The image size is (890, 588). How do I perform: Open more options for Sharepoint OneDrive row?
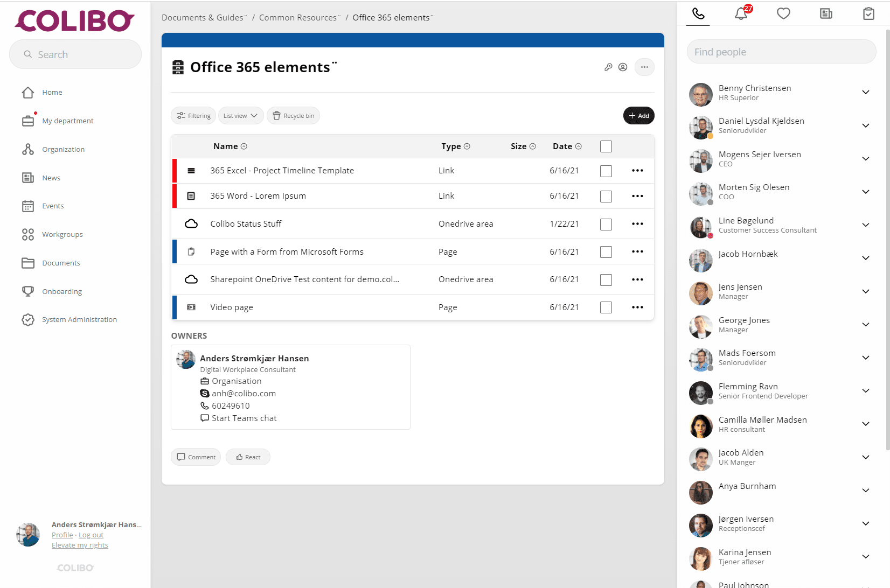[x=637, y=279]
